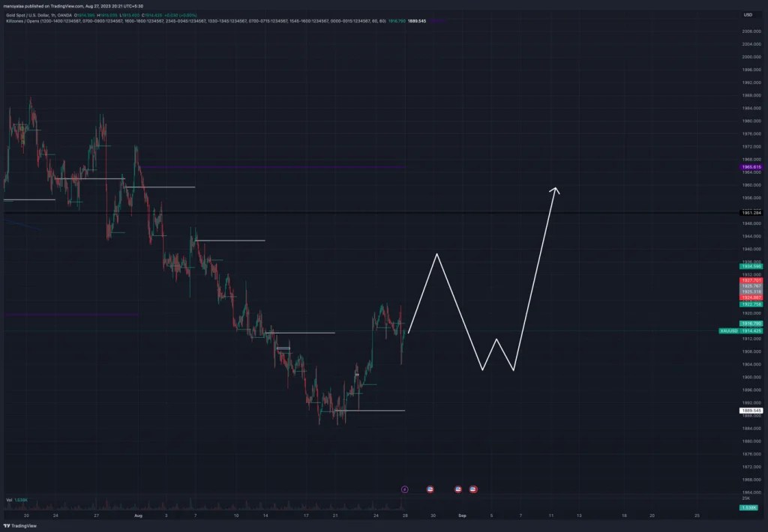Select the white horizontal line at 1889.545

370,411
